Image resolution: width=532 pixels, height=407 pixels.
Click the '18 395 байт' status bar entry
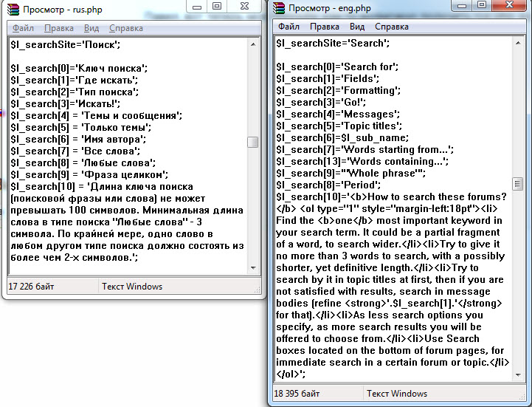pyautogui.click(x=297, y=394)
